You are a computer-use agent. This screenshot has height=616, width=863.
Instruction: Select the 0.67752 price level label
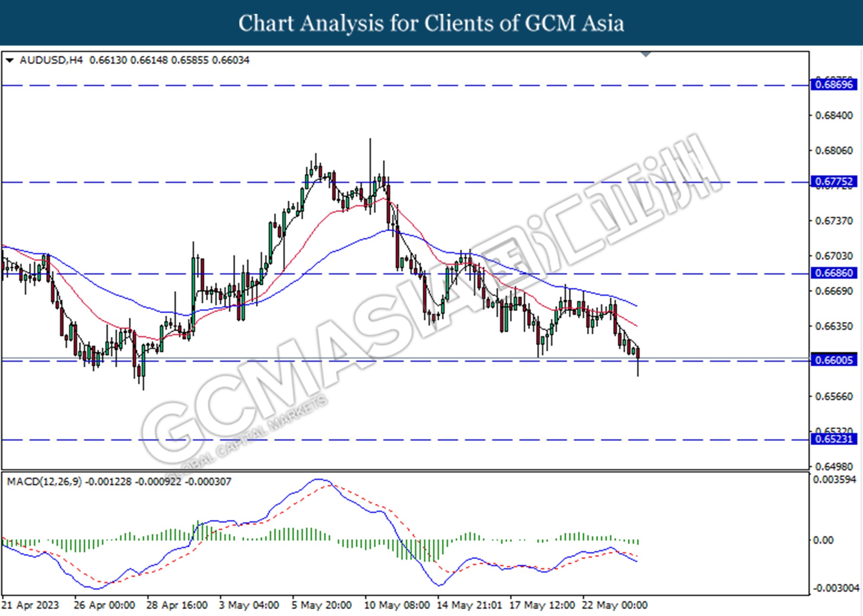click(x=834, y=182)
